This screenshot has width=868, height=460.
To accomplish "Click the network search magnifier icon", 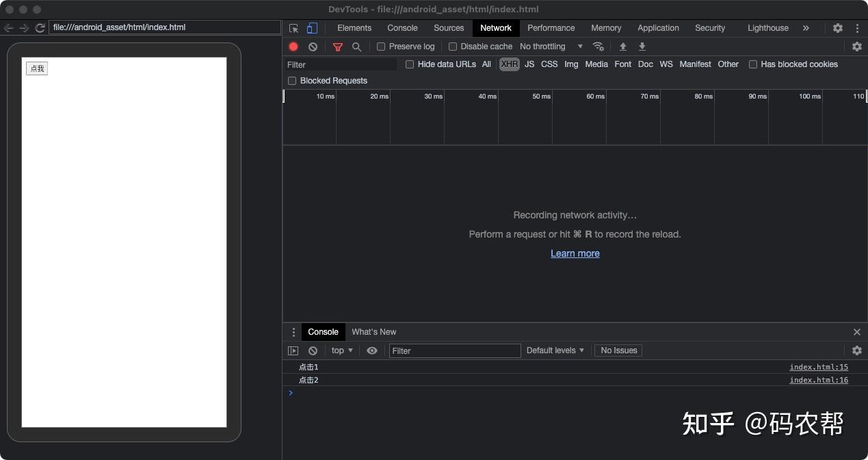I will (356, 46).
